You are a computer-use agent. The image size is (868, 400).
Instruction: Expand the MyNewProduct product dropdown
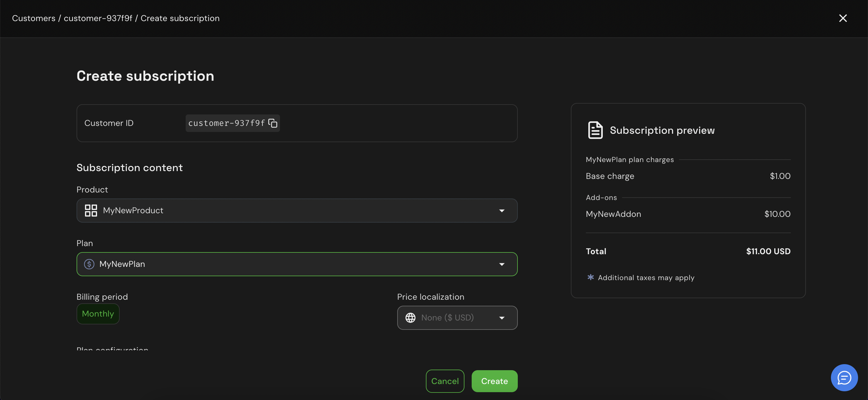[x=502, y=211]
